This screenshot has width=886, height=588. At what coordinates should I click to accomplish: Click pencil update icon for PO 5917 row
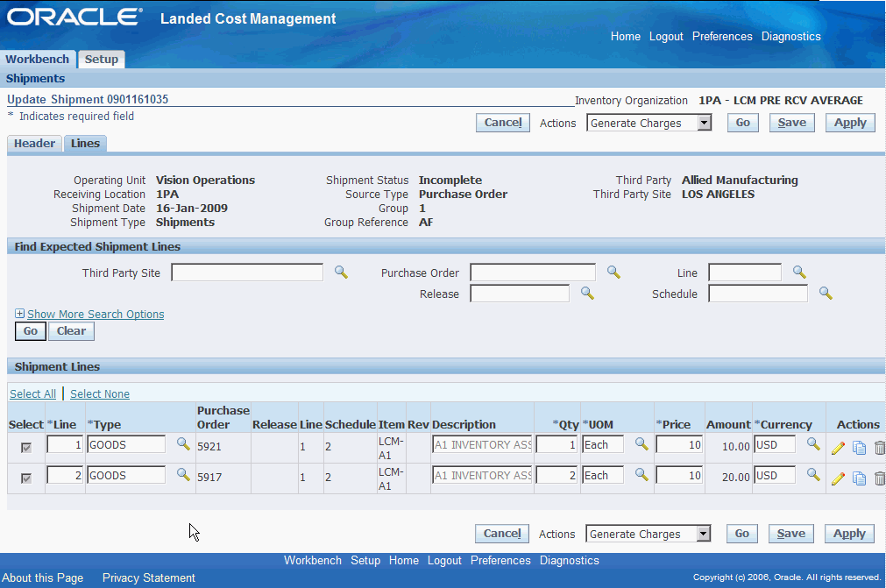tap(838, 478)
